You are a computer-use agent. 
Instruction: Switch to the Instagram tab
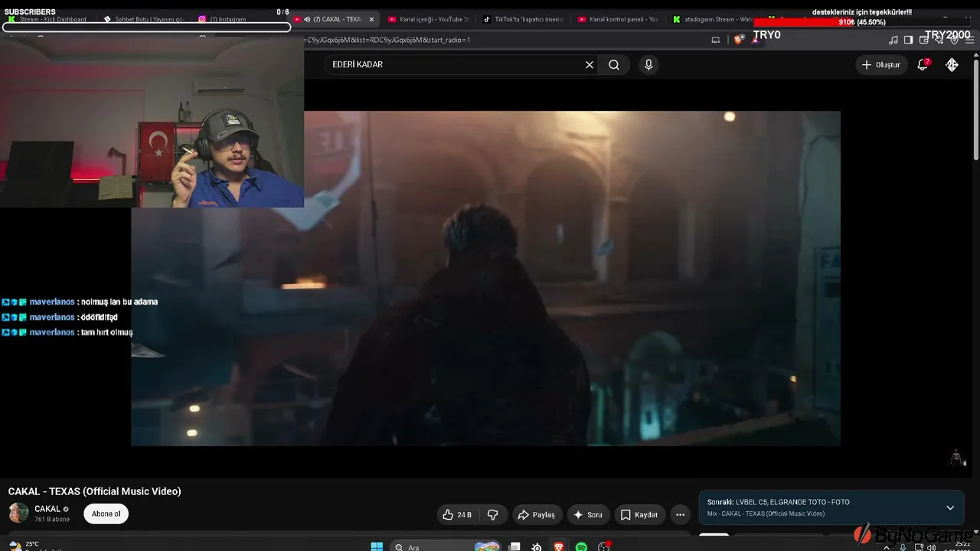click(x=239, y=19)
